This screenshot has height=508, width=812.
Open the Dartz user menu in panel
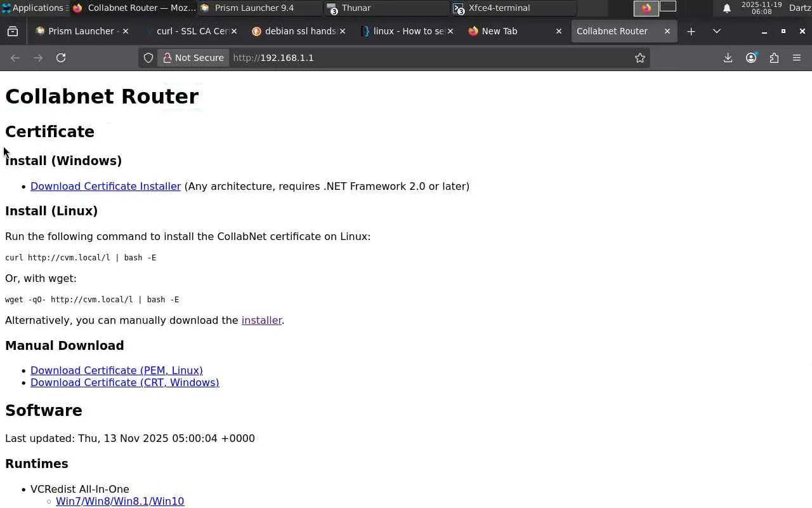click(x=800, y=8)
